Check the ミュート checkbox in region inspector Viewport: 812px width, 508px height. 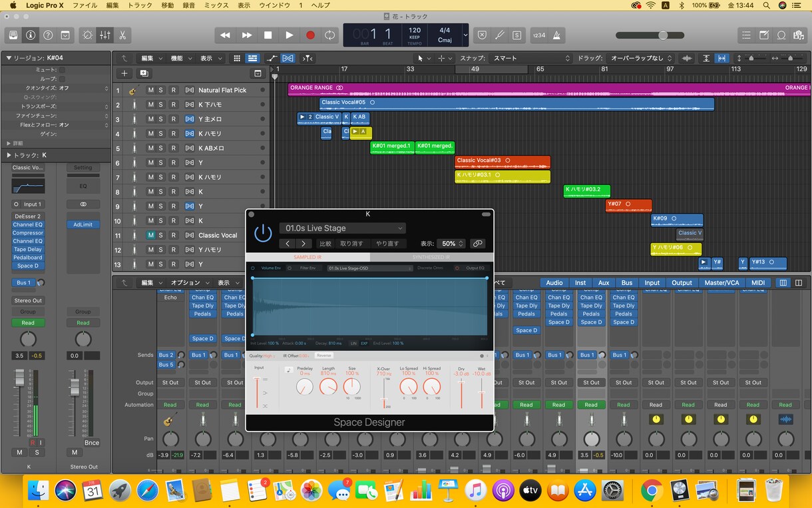(62, 69)
